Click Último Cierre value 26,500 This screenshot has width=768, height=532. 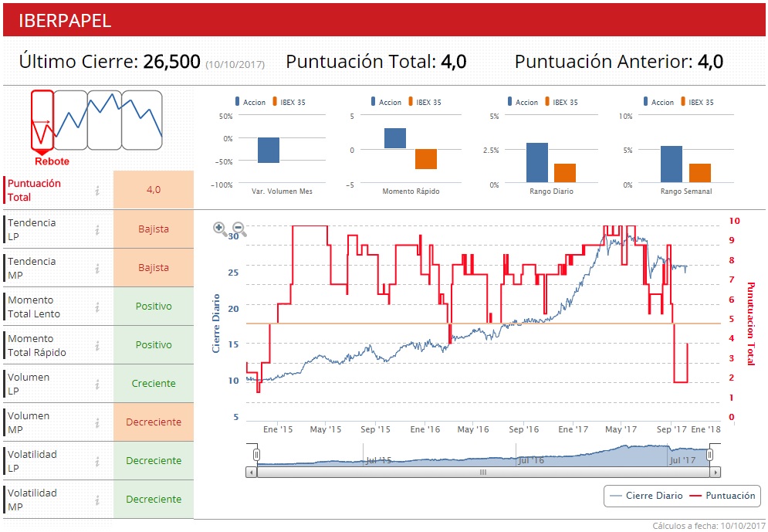[172, 62]
